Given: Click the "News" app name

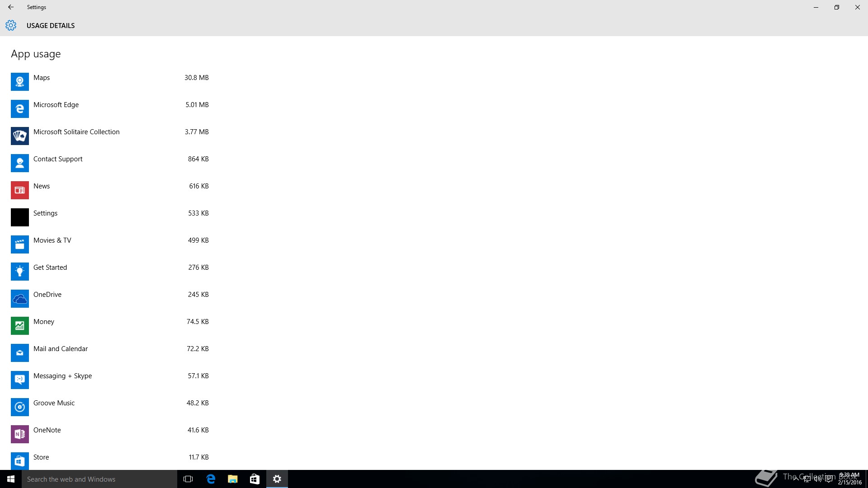Looking at the screenshot, I should coord(42,186).
